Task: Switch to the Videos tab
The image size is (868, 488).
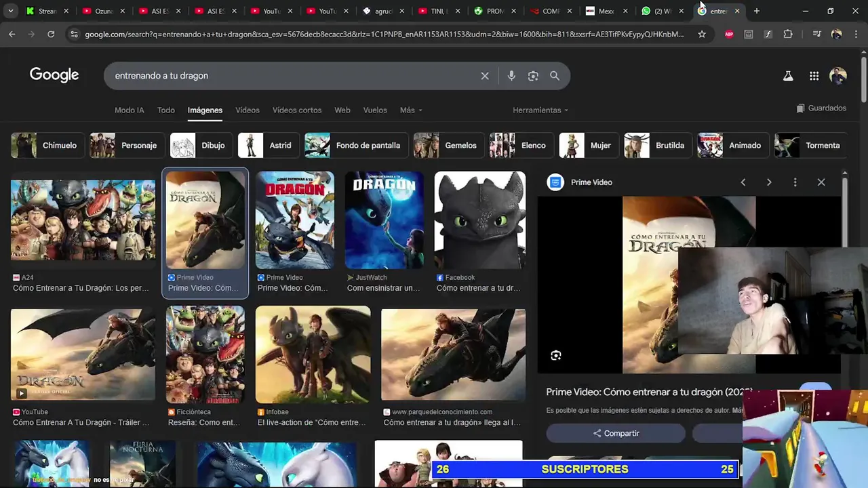Action: coord(248,110)
